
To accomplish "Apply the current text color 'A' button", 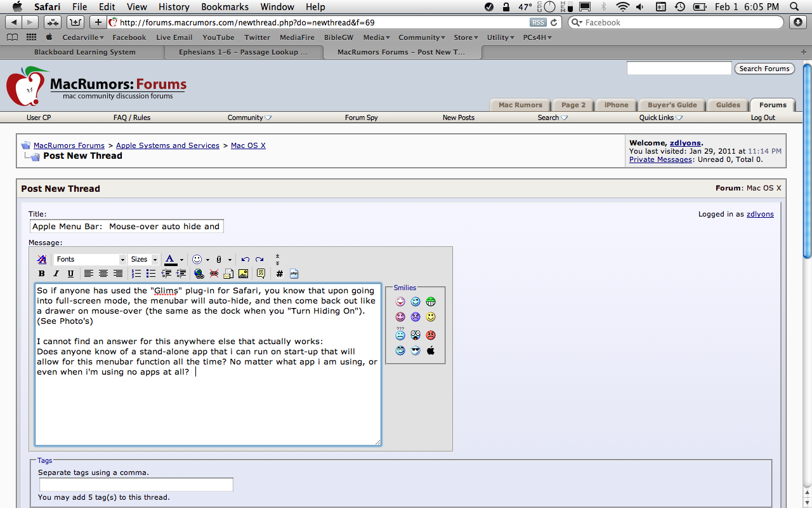I will [170, 259].
